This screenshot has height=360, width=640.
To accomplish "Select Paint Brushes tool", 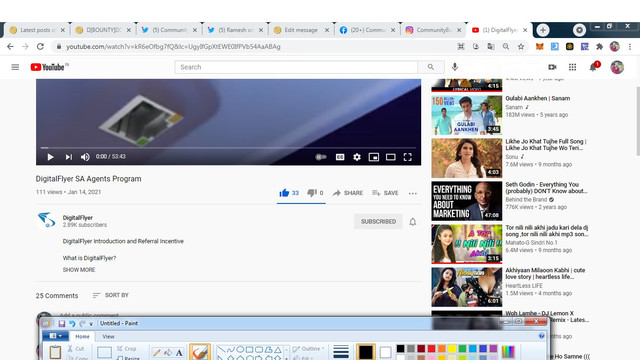I will [x=200, y=352].
